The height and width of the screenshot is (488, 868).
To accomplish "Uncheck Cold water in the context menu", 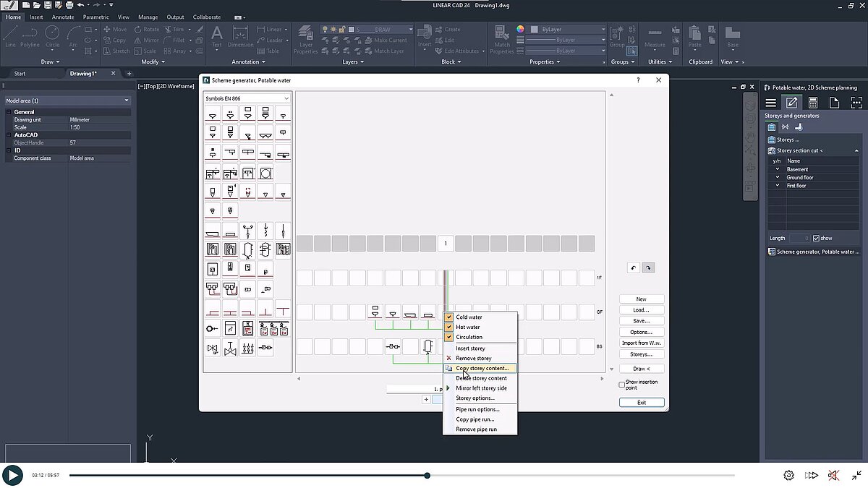I will pyautogui.click(x=449, y=317).
